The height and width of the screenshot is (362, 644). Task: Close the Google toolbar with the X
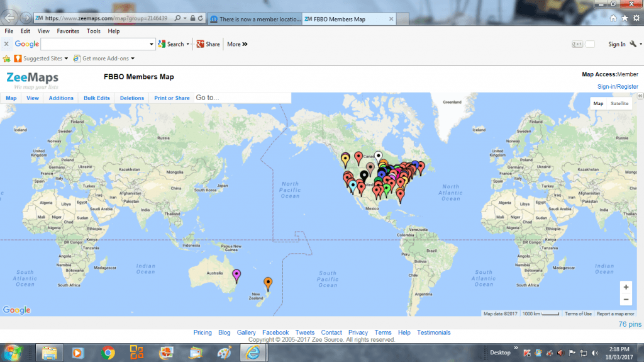[x=6, y=44]
